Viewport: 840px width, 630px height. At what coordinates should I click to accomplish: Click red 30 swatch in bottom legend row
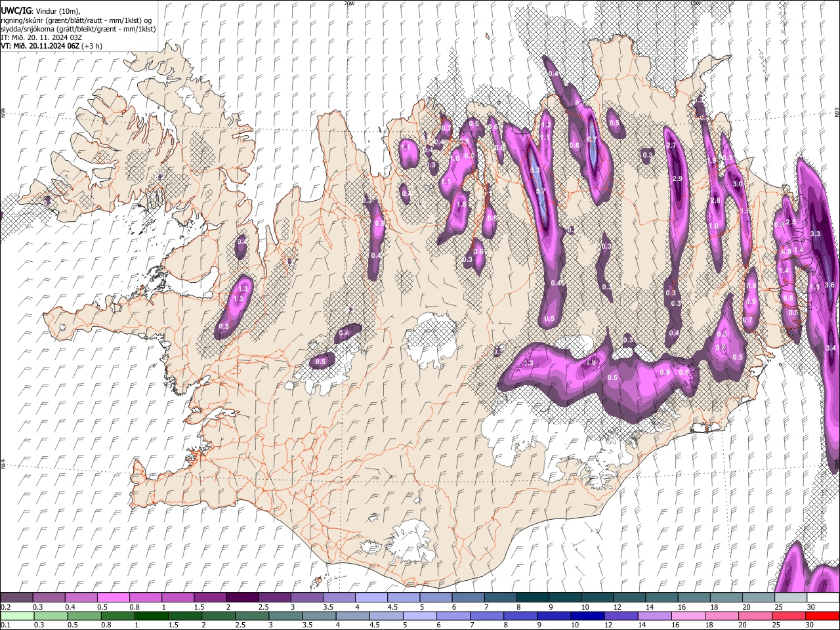tap(822, 616)
